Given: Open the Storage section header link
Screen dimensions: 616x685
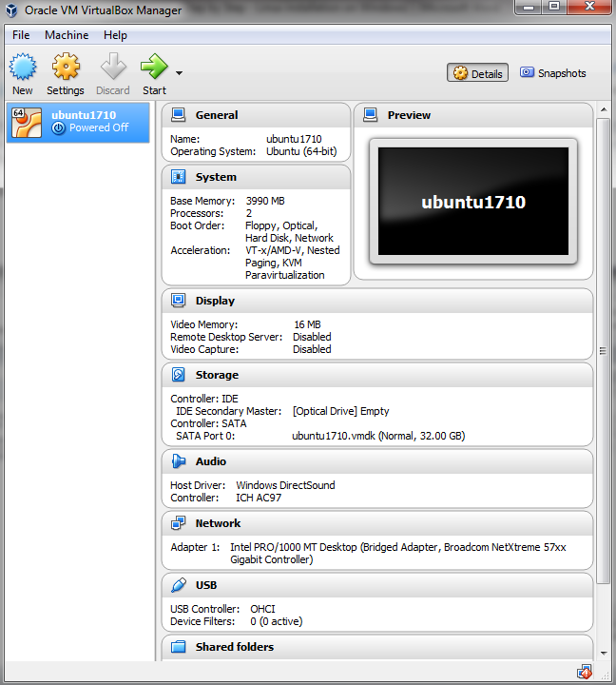Looking at the screenshot, I should point(217,375).
